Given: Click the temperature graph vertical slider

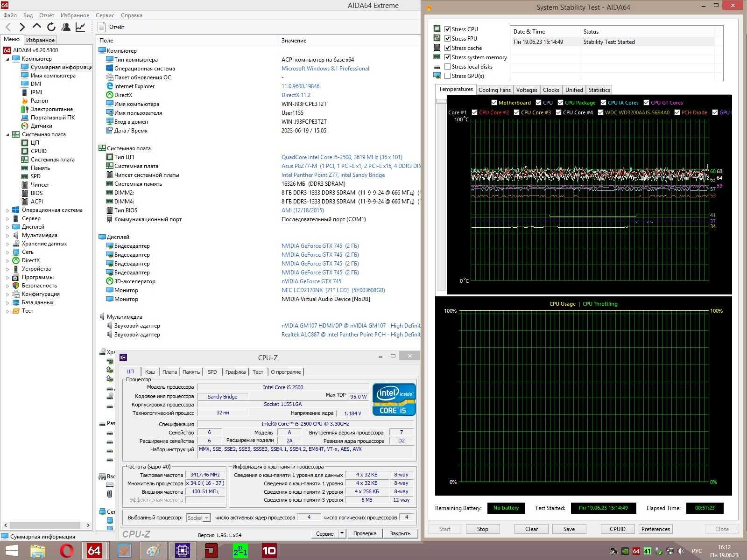Looking at the screenshot, I should click(441, 101).
